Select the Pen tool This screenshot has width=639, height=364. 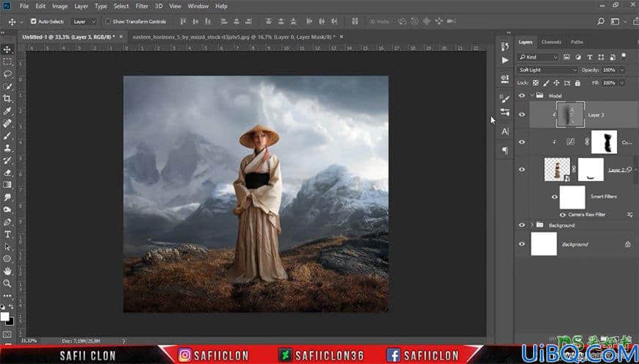7,222
